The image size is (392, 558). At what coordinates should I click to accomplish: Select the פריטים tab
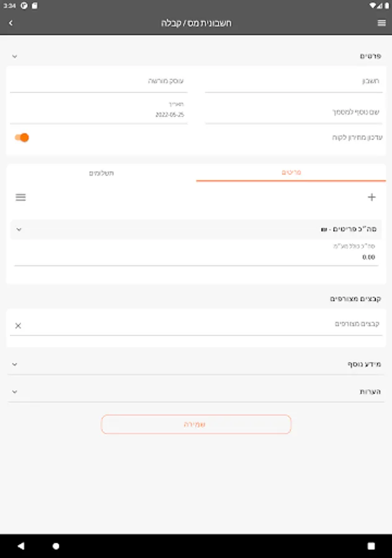291,172
